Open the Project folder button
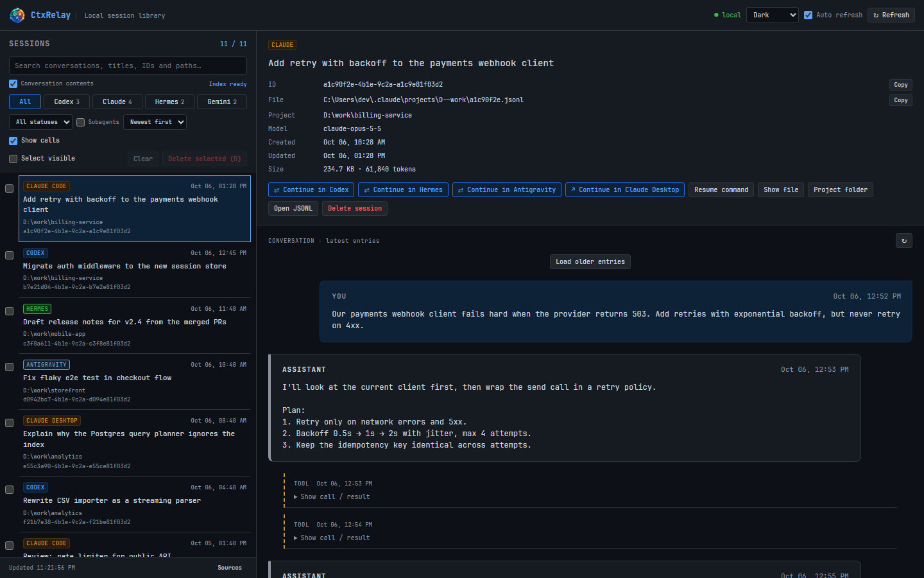The width and height of the screenshot is (924, 578). 841,189
